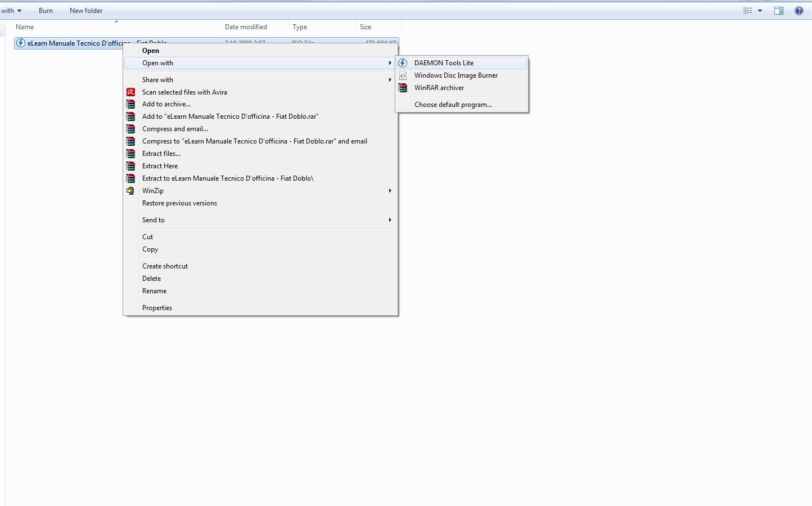Screen dimensions: 812x506
Task: Expand the Send to submenu arrow
Action: pyautogui.click(x=390, y=220)
